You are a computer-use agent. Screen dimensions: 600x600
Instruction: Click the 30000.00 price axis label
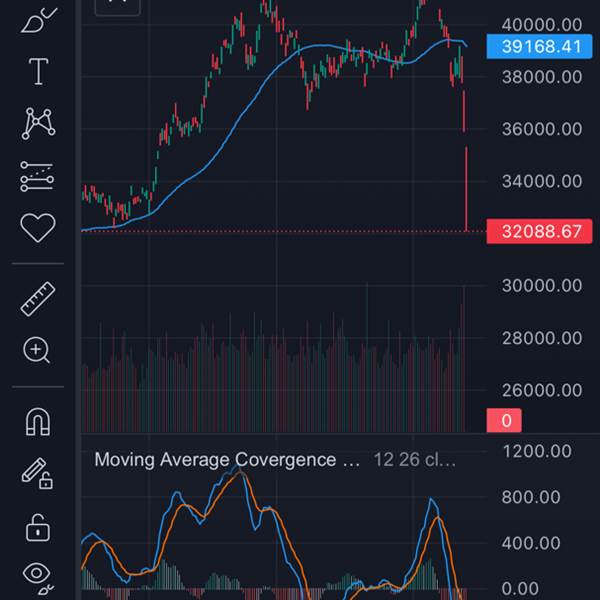(542, 285)
